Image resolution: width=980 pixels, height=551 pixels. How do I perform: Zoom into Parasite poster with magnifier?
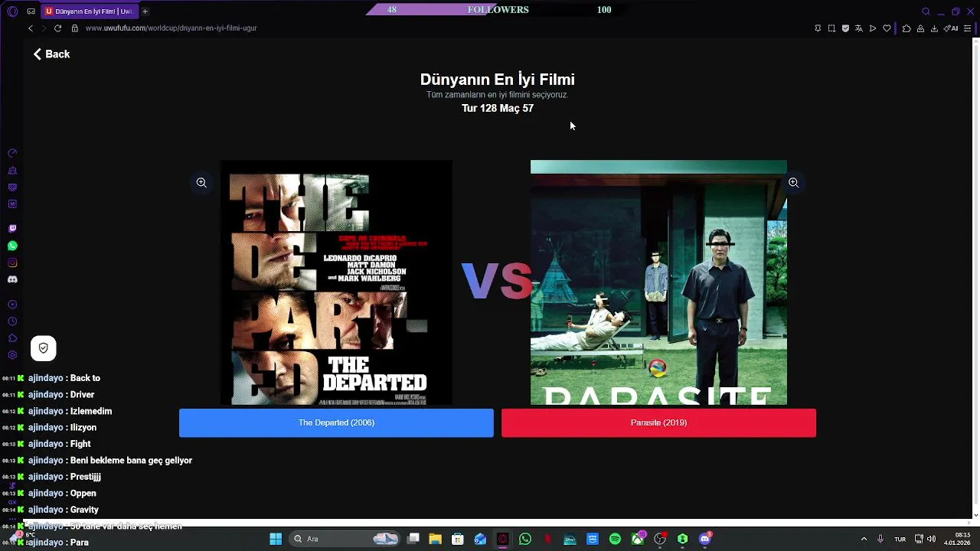pos(793,183)
